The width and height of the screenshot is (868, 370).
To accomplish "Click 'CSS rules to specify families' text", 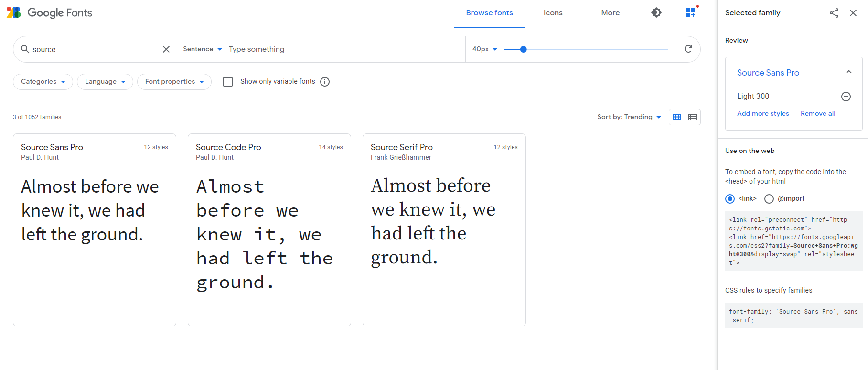I will point(769,290).
